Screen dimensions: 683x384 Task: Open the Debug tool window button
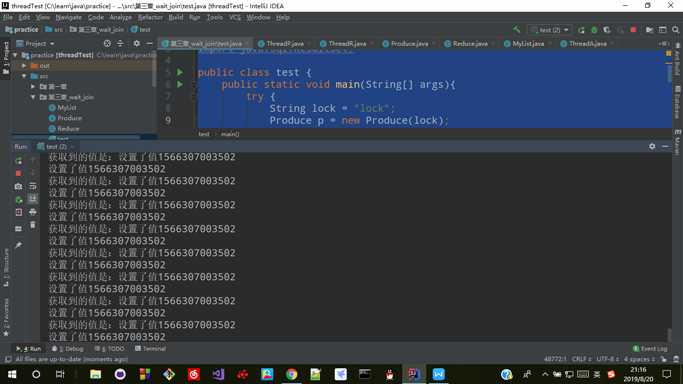tap(68, 349)
